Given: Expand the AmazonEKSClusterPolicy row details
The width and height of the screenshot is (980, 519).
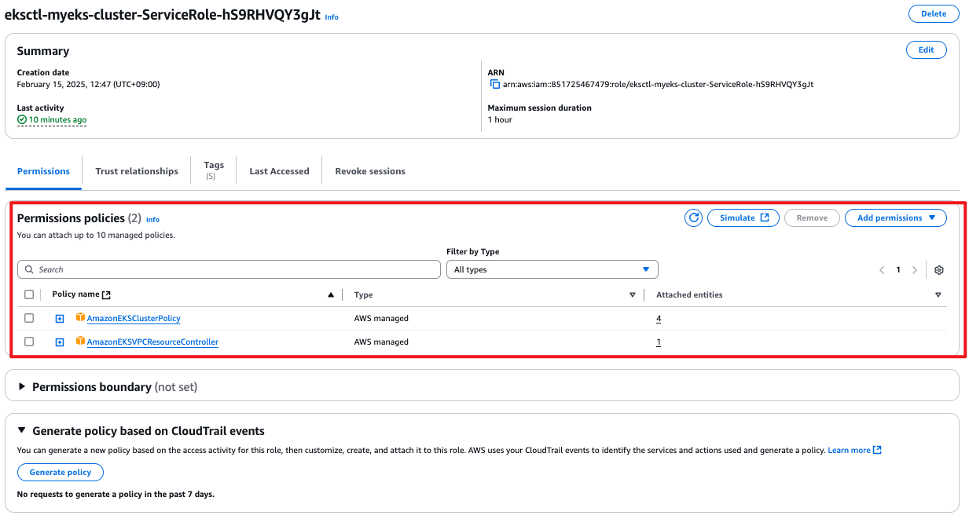Looking at the screenshot, I should tap(60, 319).
